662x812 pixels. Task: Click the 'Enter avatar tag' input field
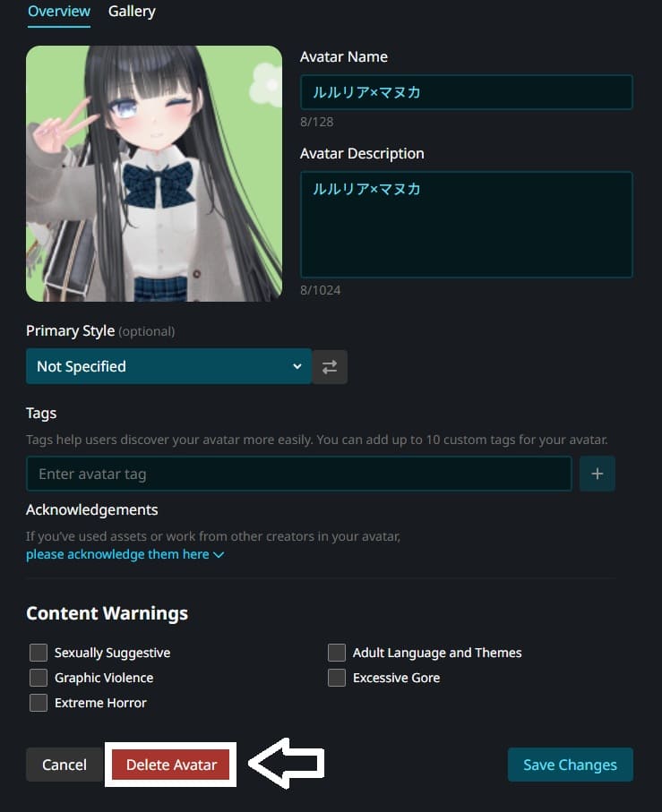point(299,474)
